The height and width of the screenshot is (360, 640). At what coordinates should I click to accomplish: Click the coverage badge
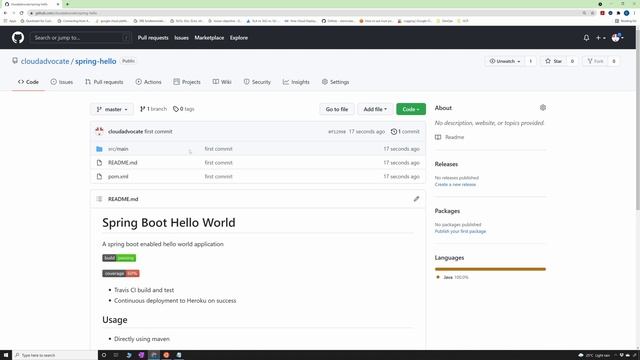click(121, 273)
